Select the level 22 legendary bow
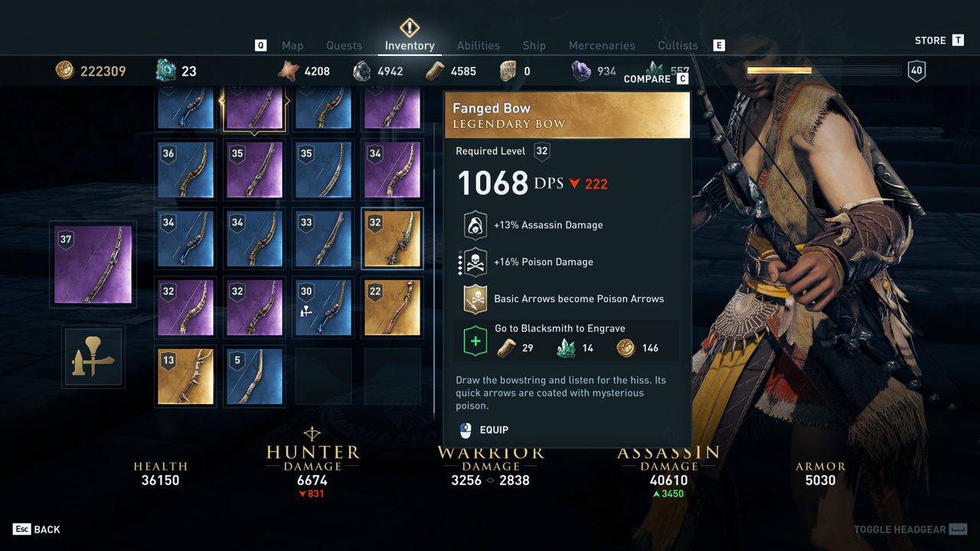 pos(392,308)
